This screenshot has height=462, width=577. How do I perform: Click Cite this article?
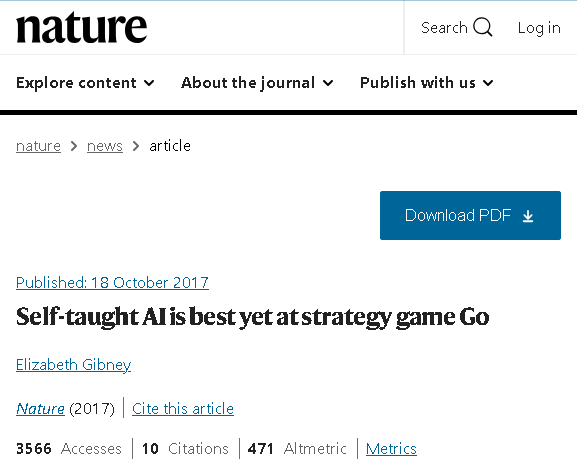[x=183, y=409]
